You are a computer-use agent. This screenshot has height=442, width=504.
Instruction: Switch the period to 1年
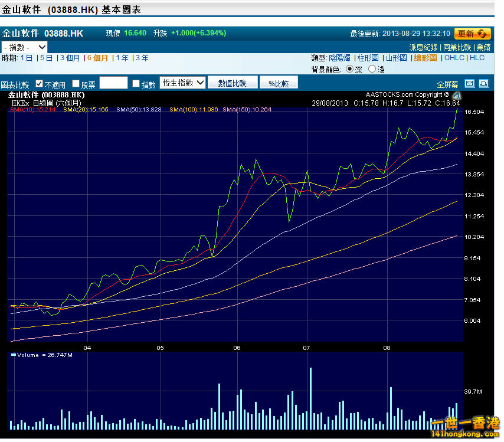(122, 58)
